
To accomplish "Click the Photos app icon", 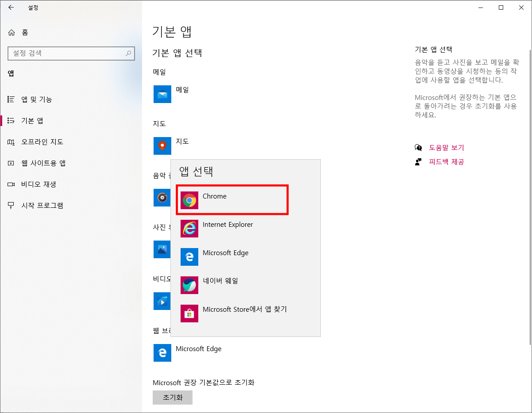I will pos(162,249).
